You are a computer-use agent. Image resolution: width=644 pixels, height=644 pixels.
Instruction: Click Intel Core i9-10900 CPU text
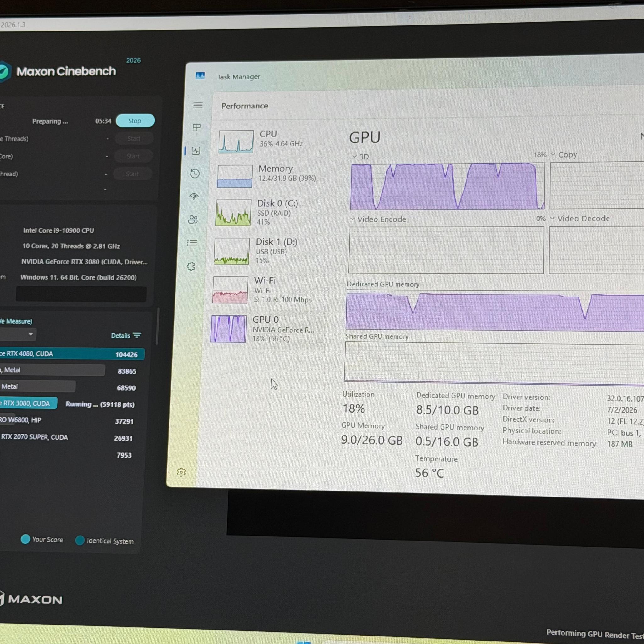58,230
